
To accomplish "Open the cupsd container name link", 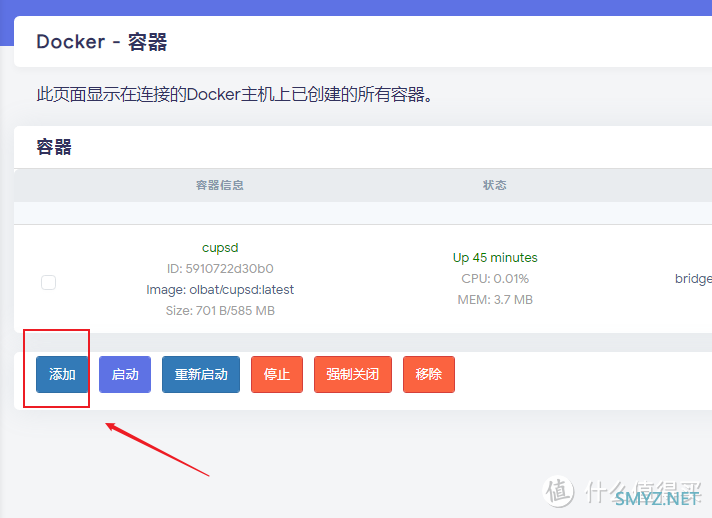I will [x=220, y=248].
